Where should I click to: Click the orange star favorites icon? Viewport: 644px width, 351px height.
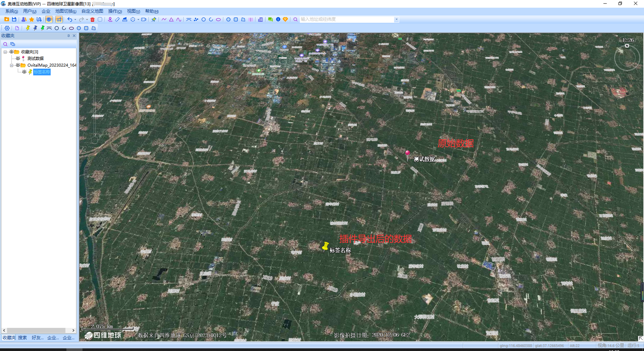pyautogui.click(x=32, y=19)
